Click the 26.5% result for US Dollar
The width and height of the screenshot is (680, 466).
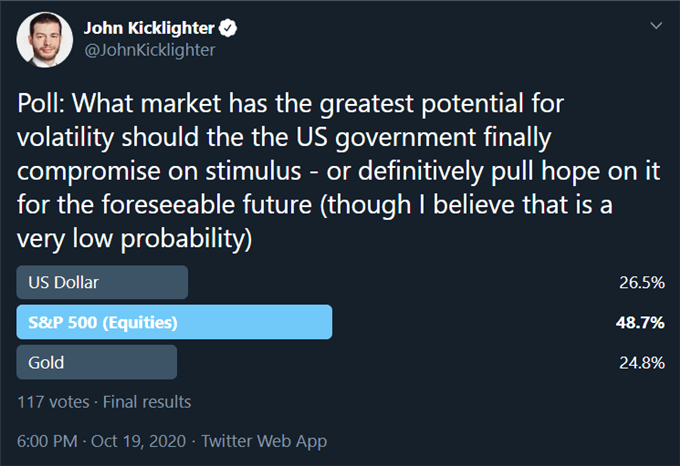642,283
